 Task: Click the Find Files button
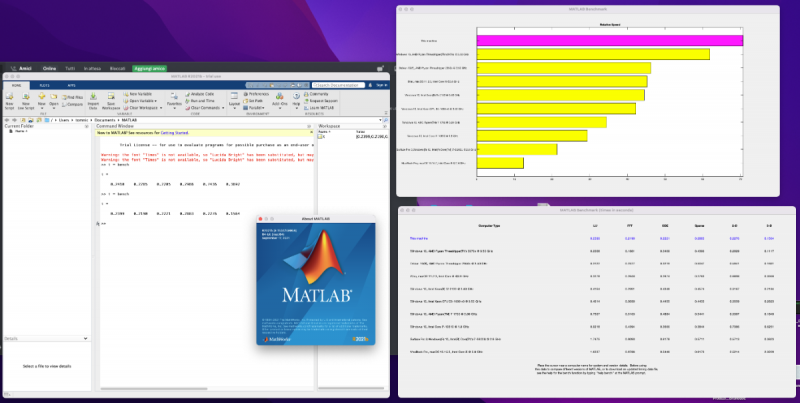click(72, 97)
